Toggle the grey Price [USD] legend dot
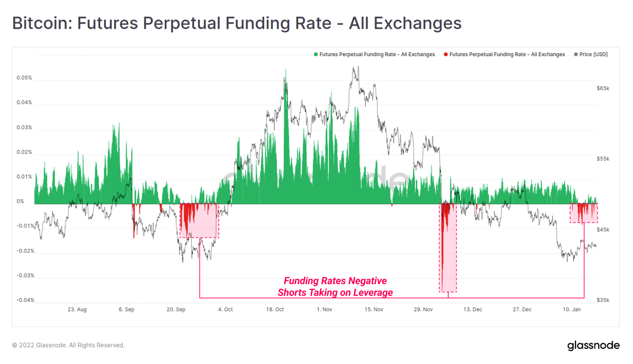 click(576, 55)
